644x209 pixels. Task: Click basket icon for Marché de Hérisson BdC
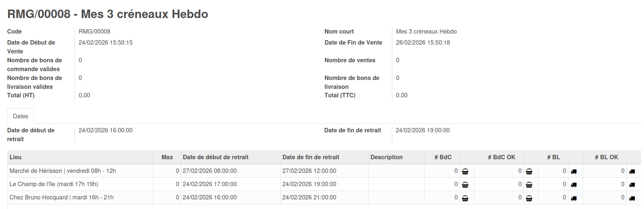coord(465,171)
